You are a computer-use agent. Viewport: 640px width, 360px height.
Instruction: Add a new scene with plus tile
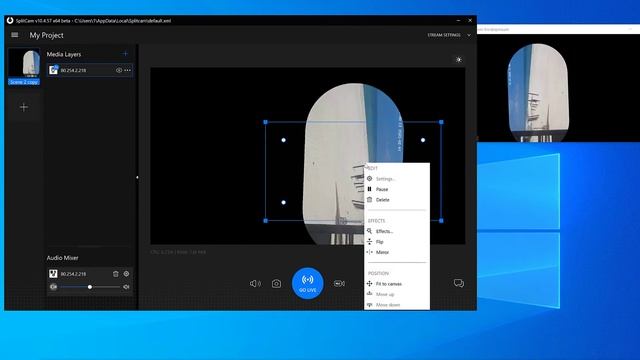pos(24,107)
